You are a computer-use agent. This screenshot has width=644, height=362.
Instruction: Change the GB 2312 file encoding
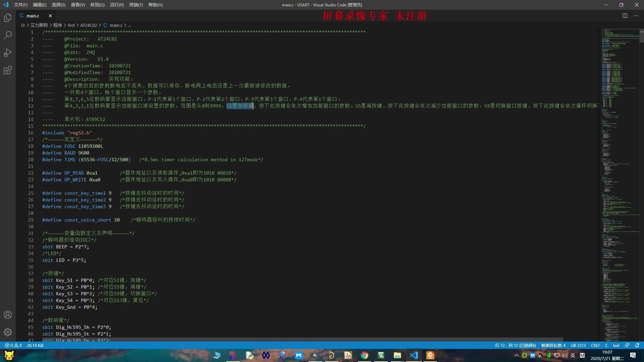coord(578,345)
